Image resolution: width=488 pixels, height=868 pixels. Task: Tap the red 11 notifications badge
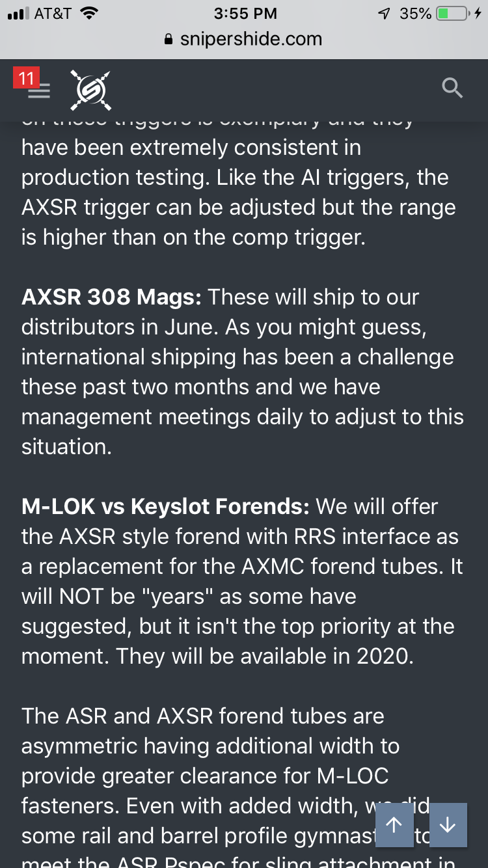26,79
